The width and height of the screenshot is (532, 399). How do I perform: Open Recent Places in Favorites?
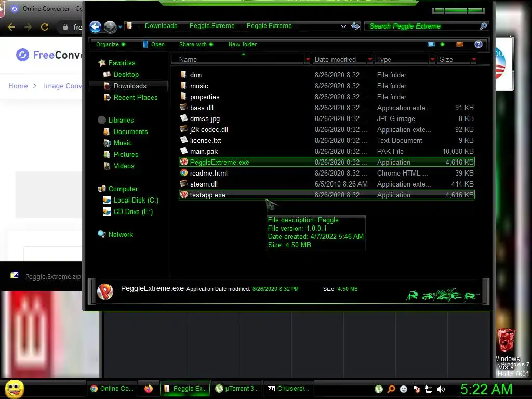pyautogui.click(x=136, y=97)
